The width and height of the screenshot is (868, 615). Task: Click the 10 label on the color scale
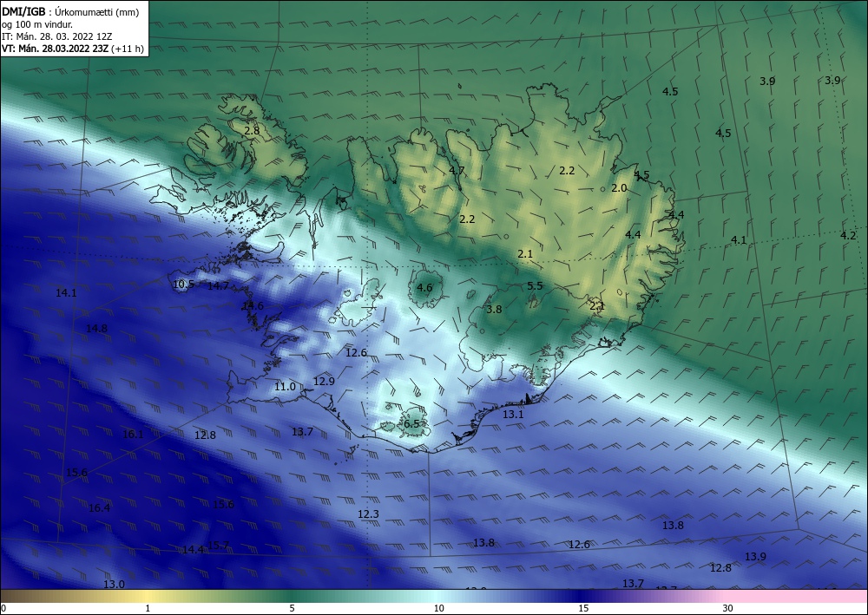point(439,609)
